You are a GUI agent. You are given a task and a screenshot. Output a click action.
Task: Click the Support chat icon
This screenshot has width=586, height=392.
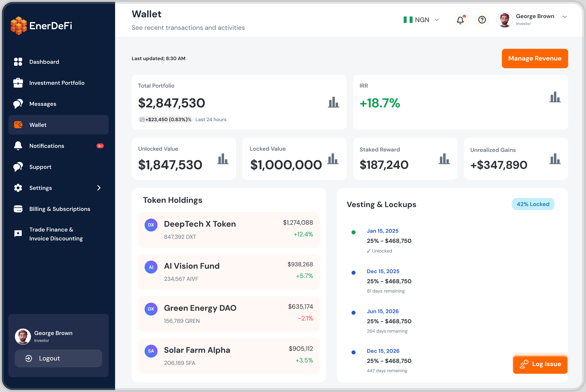(x=18, y=167)
